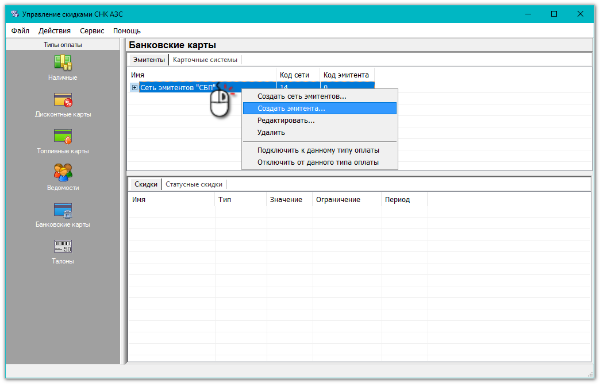Open the Топливные карты sidebar icon

click(x=63, y=136)
